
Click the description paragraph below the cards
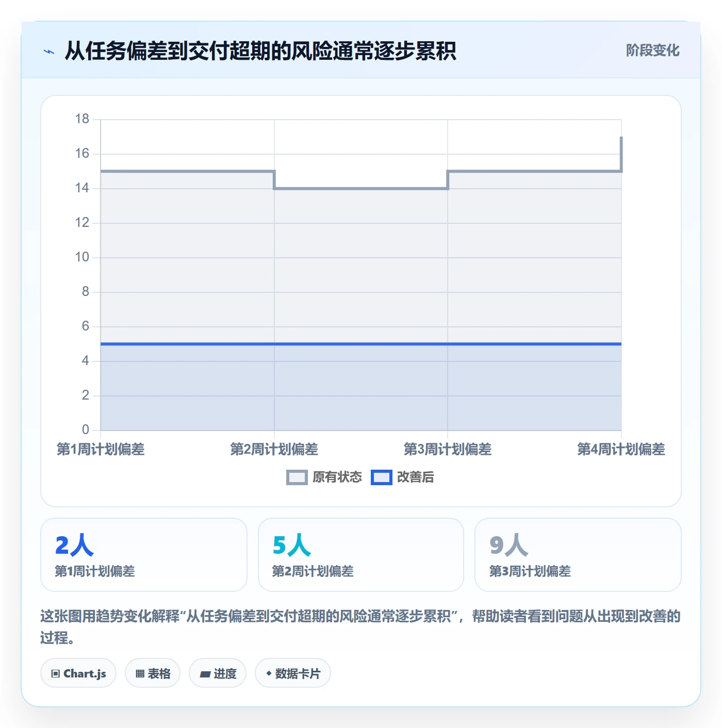[x=360, y=627]
